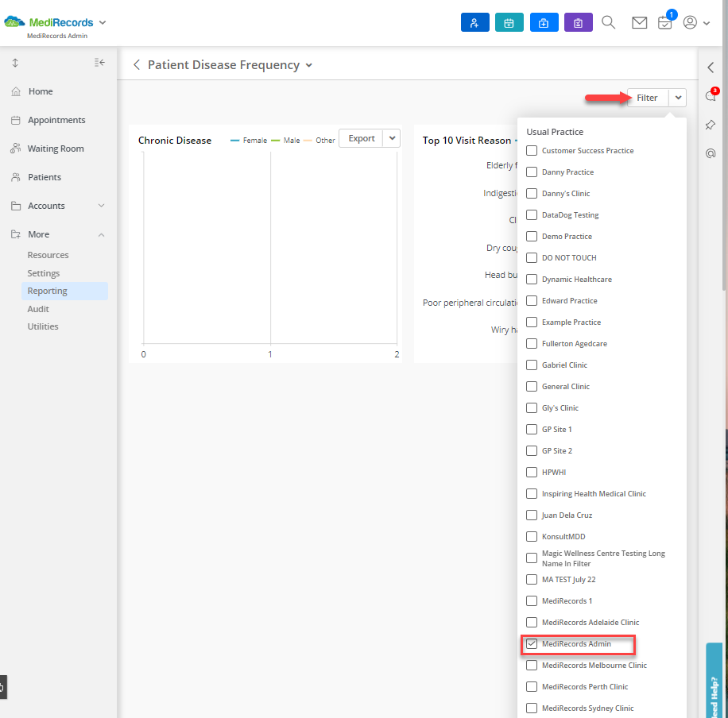Open the tasks calendar with notification badge
728x718 pixels.
point(666,21)
